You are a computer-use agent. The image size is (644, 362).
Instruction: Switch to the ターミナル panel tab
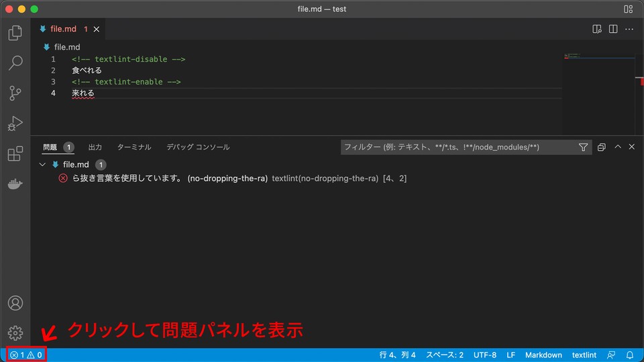134,147
